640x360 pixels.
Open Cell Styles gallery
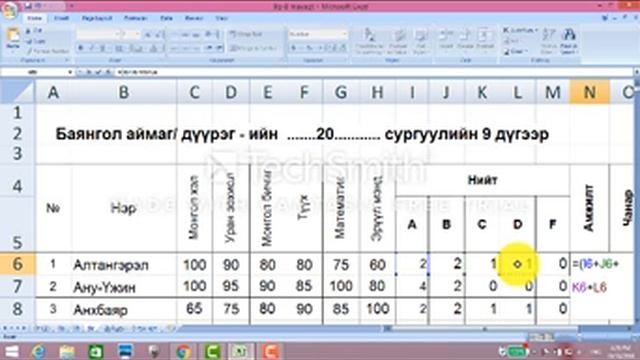click(420, 41)
